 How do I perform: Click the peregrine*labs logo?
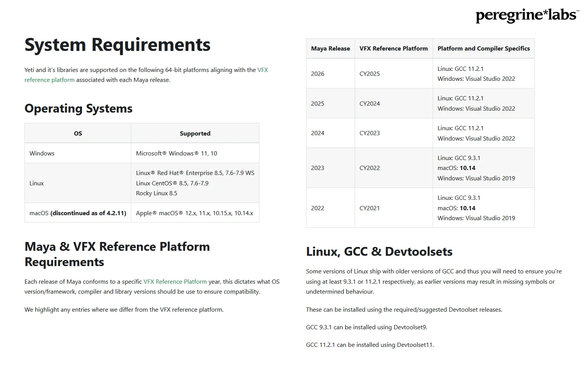(527, 15)
